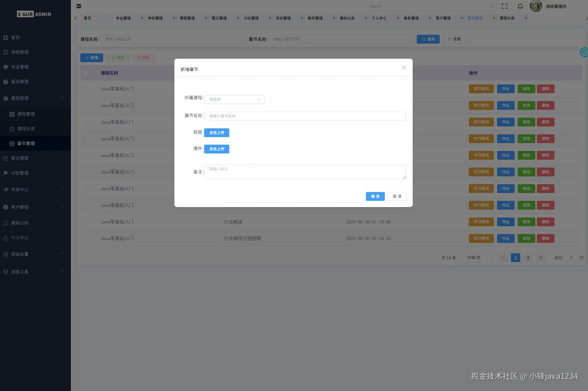
Task: Select 课程分类 in the sidebar
Action: (x=35, y=129)
